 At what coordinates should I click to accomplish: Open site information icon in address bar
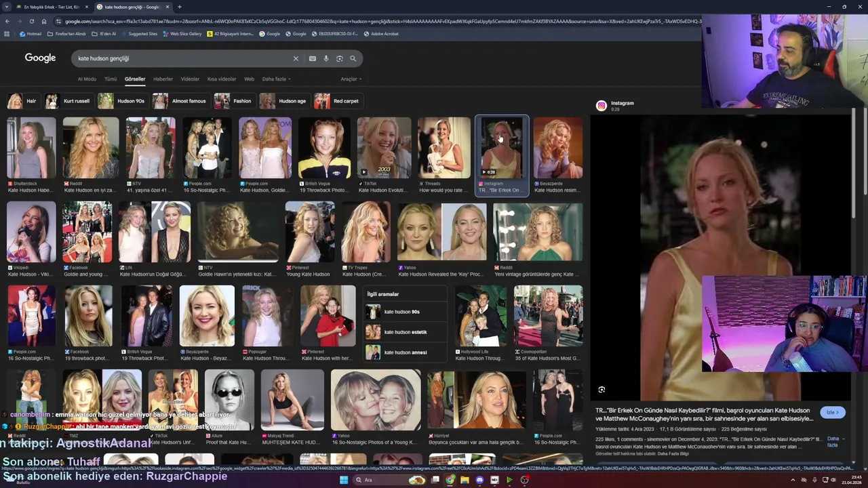58,21
